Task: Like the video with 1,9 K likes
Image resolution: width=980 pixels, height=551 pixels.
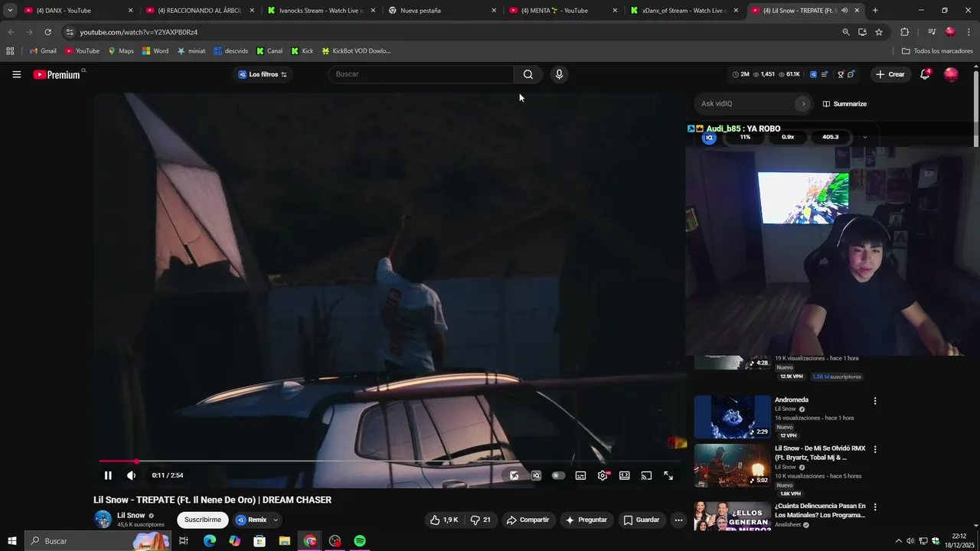Action: click(444, 520)
